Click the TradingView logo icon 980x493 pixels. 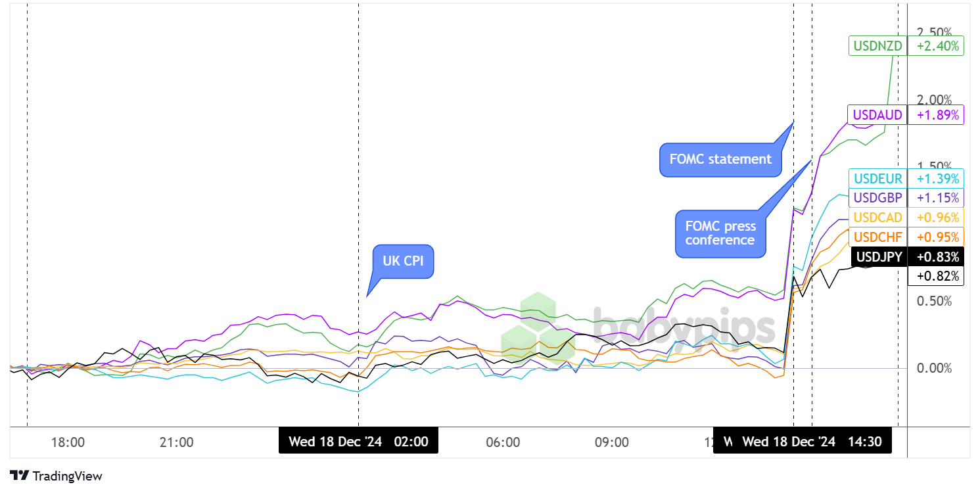[x=20, y=476]
